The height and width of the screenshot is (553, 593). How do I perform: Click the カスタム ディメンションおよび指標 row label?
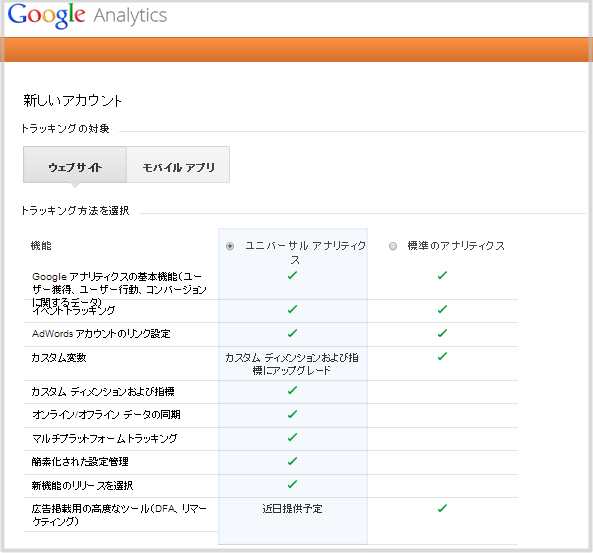tap(103, 391)
